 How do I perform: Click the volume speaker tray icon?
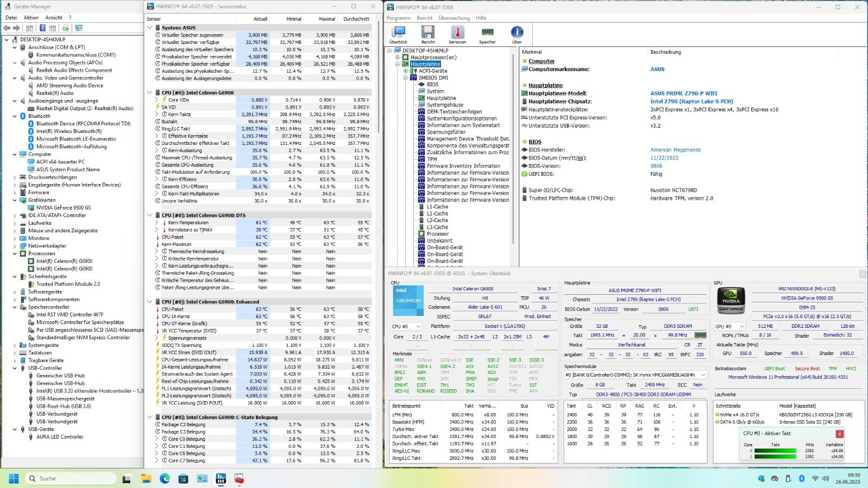coord(826,478)
